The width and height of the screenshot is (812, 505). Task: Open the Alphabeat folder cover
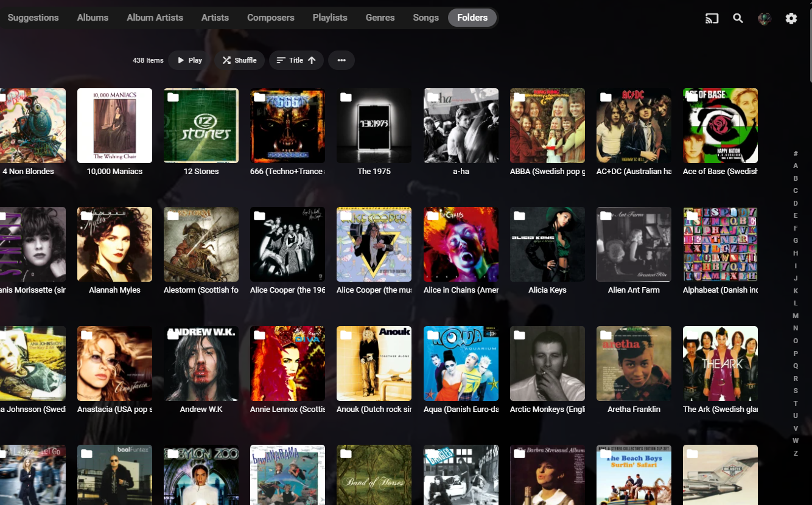720,244
